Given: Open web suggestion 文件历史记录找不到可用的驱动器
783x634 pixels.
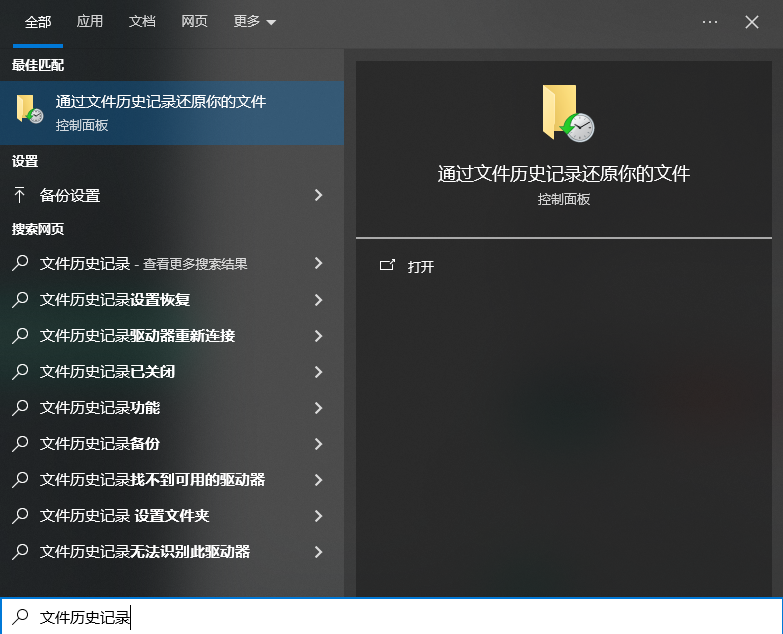Looking at the screenshot, I should click(152, 480).
